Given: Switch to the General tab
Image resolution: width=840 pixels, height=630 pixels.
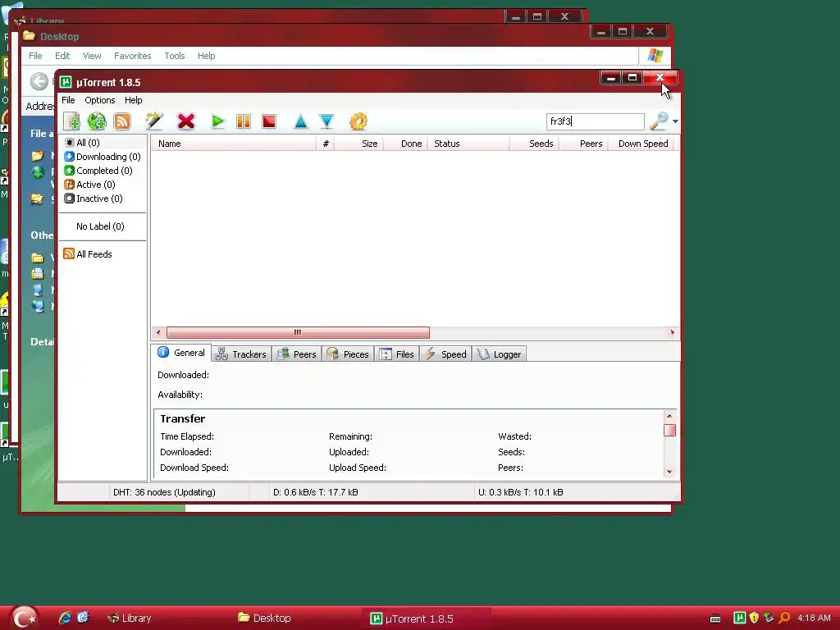Looking at the screenshot, I should [x=181, y=353].
